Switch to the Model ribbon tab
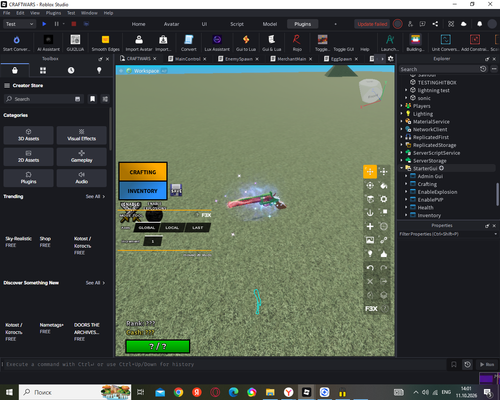Screen dimensions: 500x400 [270, 24]
